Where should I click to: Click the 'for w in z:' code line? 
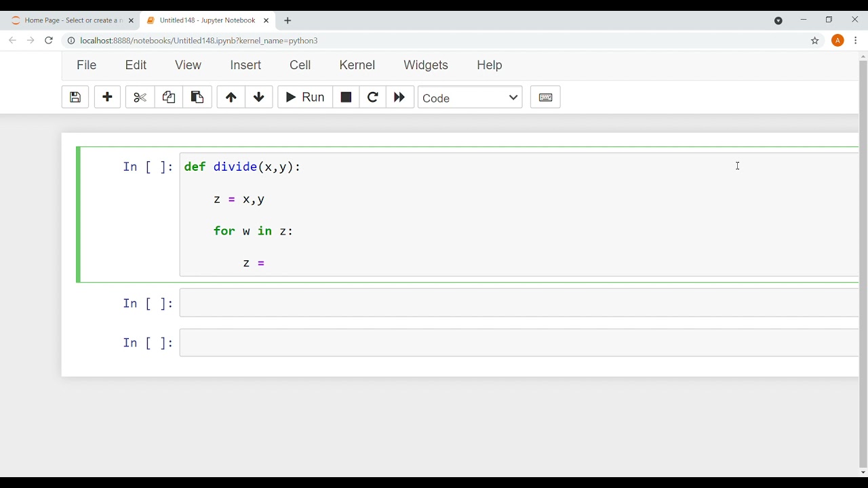(253, 231)
